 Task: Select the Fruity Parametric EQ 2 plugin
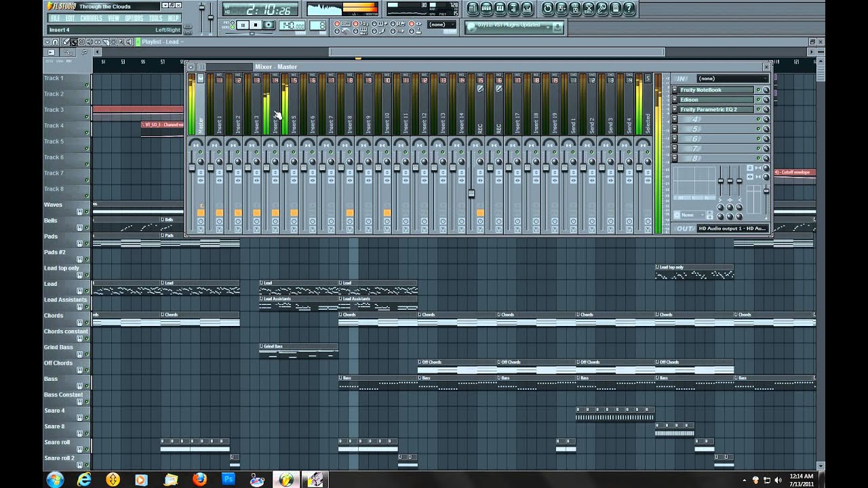point(717,109)
